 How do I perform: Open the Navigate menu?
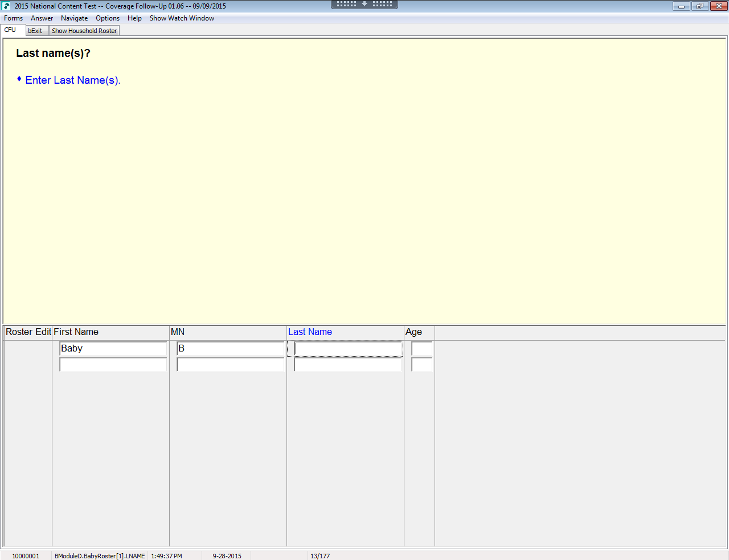click(75, 18)
